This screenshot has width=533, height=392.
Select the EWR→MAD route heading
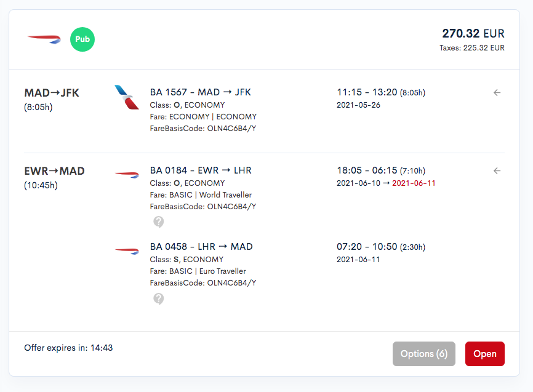[x=54, y=171]
